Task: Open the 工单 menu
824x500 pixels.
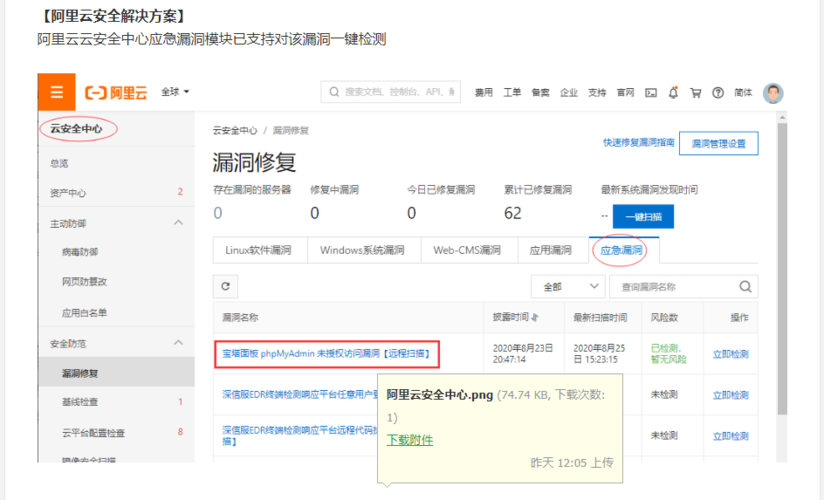Action: [512, 93]
